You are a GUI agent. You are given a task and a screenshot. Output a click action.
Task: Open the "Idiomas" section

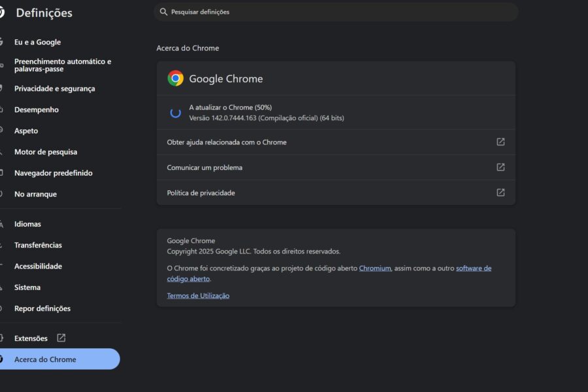point(27,223)
